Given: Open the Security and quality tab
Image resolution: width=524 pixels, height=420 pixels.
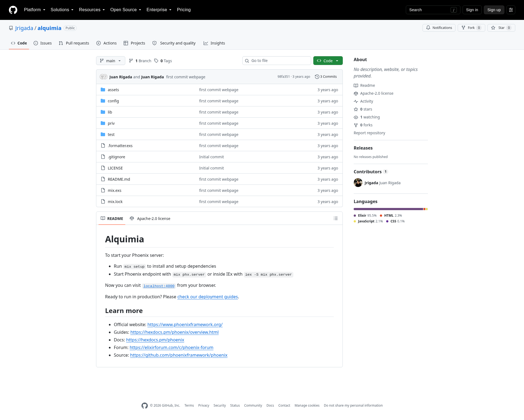Looking at the screenshot, I should coord(174,43).
